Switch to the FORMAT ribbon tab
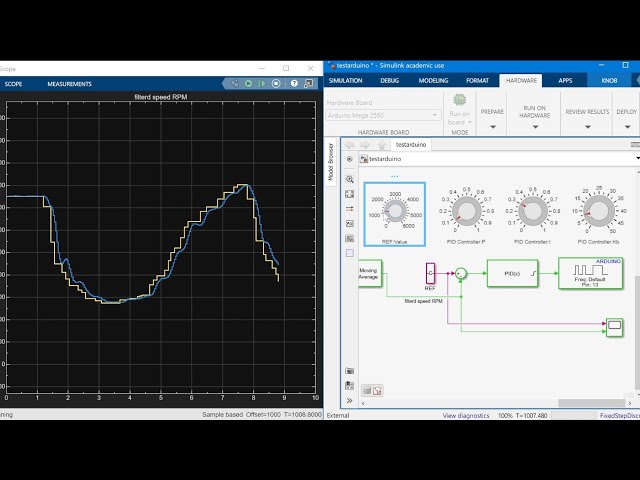Image resolution: width=640 pixels, height=480 pixels. [477, 80]
